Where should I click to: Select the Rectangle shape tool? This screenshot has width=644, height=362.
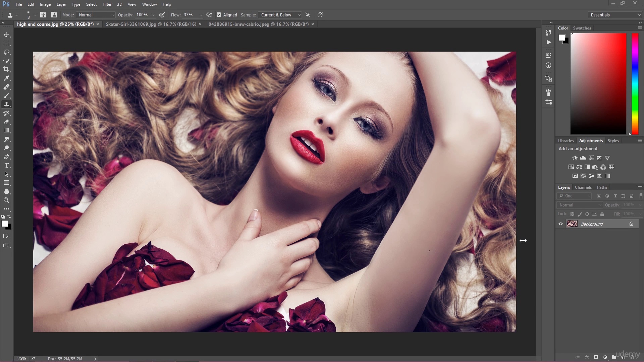pos(6,183)
